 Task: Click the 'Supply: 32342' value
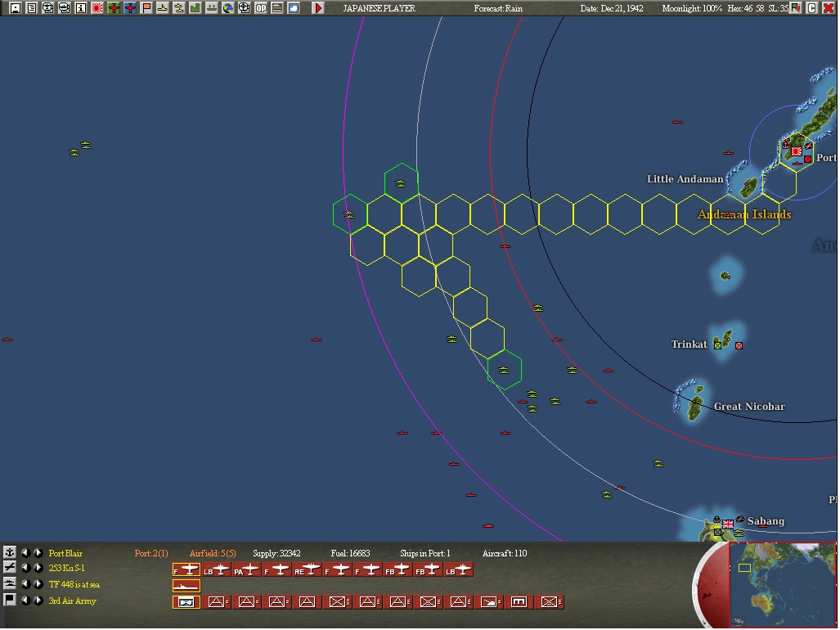coord(276,553)
